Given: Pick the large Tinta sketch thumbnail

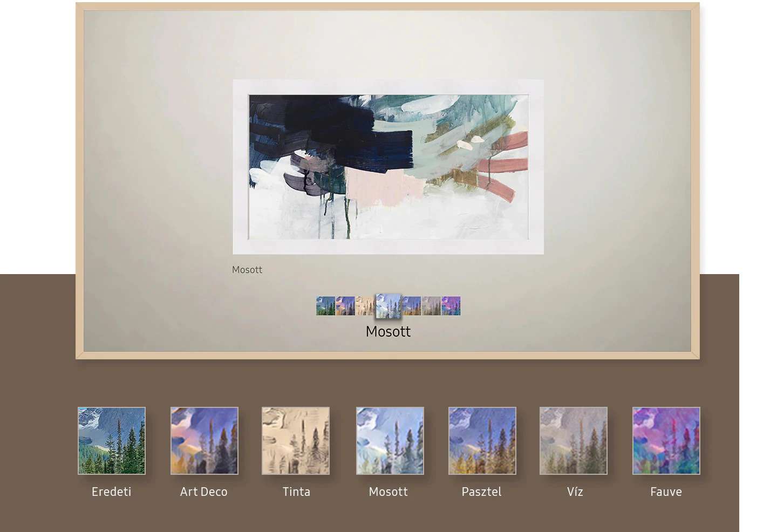Looking at the screenshot, I should 296,441.
